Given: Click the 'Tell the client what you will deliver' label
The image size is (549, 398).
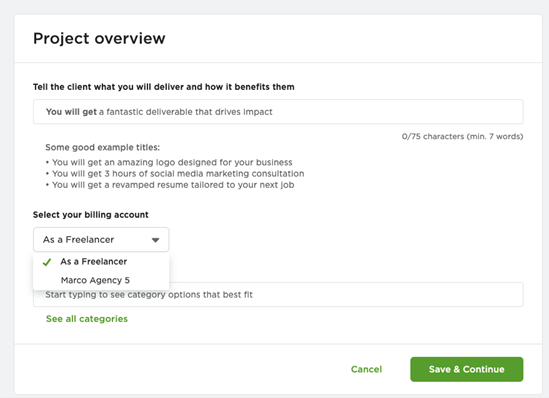Looking at the screenshot, I should point(164,87).
